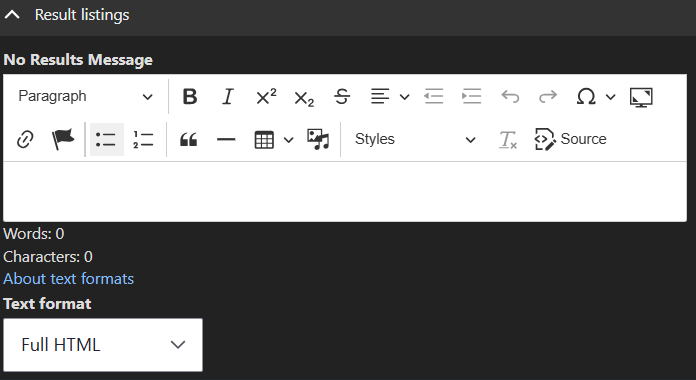Click inside the No Results Message editor
The height and width of the screenshot is (380, 696).
(345, 192)
